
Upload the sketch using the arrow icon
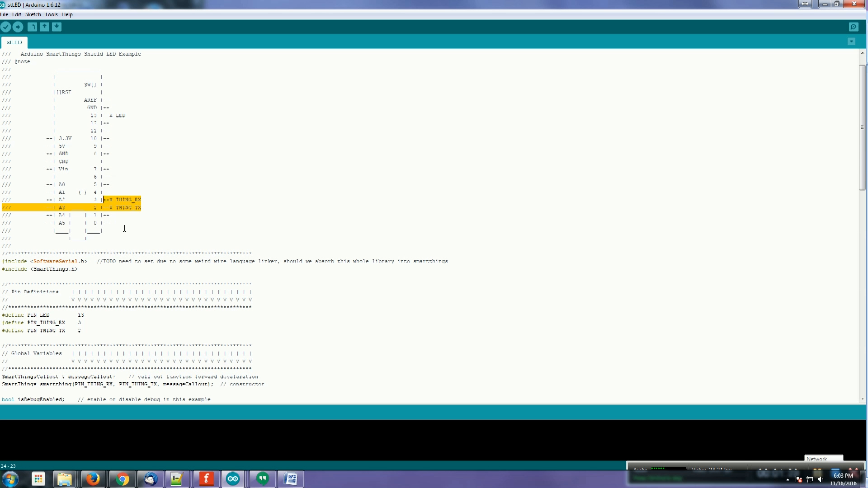pyautogui.click(x=18, y=27)
